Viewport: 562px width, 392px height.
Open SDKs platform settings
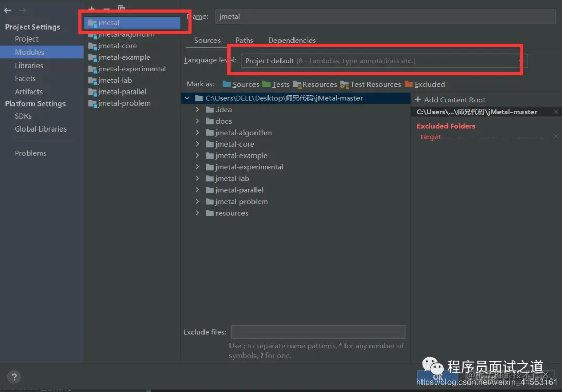[23, 115]
